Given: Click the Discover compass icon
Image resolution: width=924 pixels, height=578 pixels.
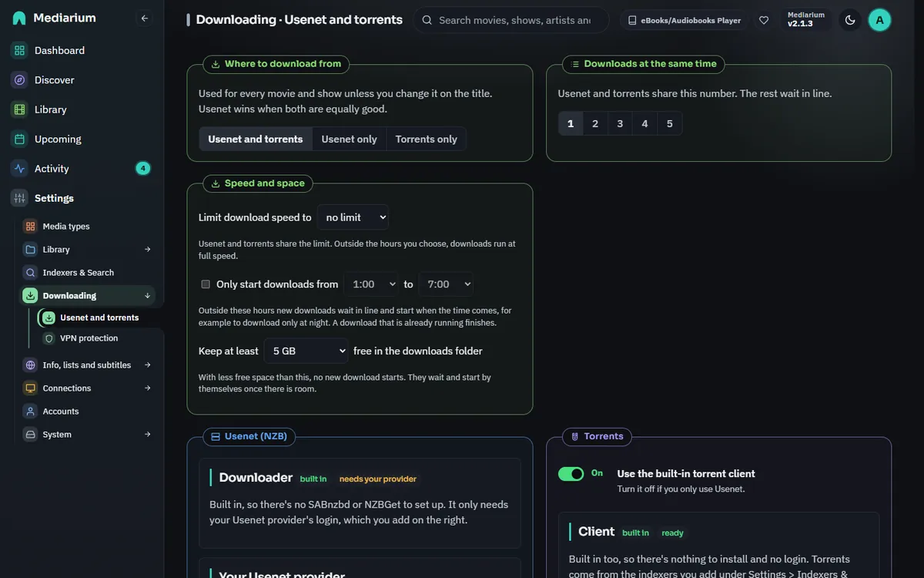Looking at the screenshot, I should coord(19,80).
